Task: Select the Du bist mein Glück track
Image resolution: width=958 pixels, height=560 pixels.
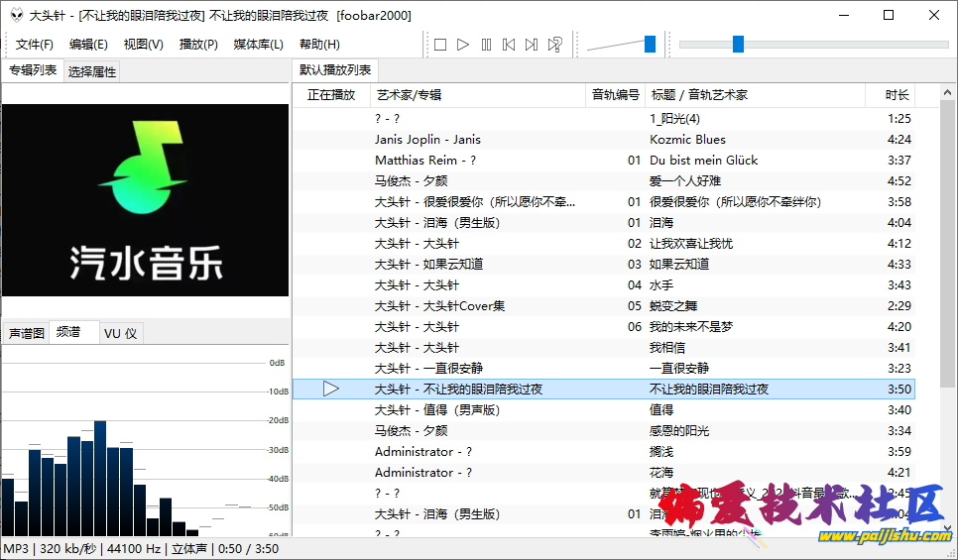Action: pos(604,160)
